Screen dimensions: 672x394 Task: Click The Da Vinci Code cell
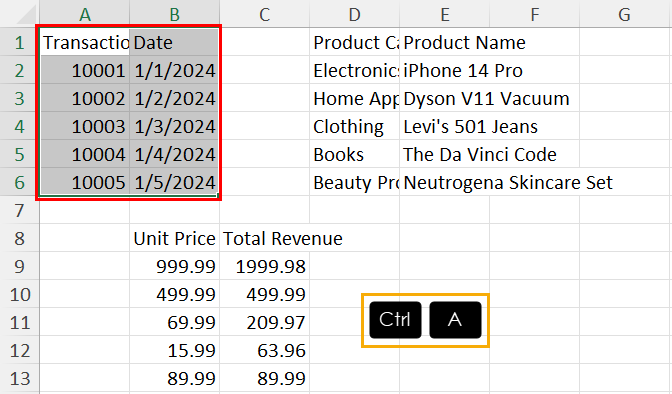pyautogui.click(x=444, y=154)
